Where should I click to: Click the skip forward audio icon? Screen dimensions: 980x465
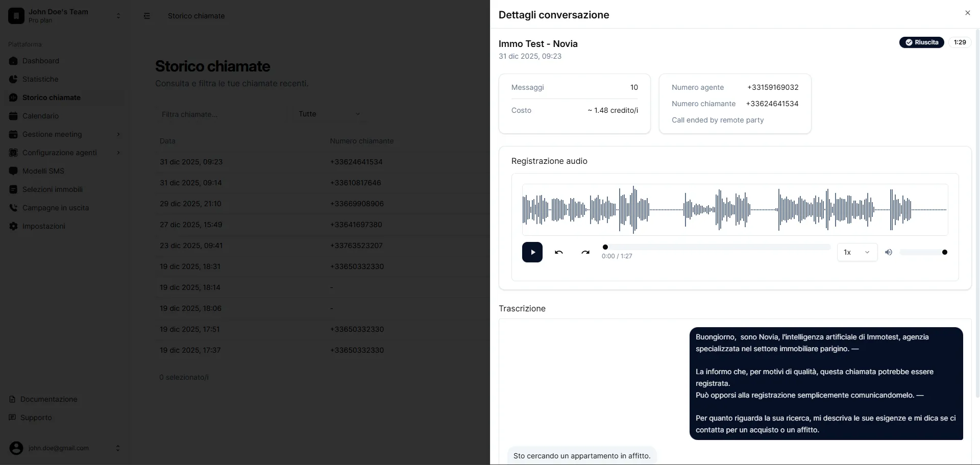(x=585, y=252)
